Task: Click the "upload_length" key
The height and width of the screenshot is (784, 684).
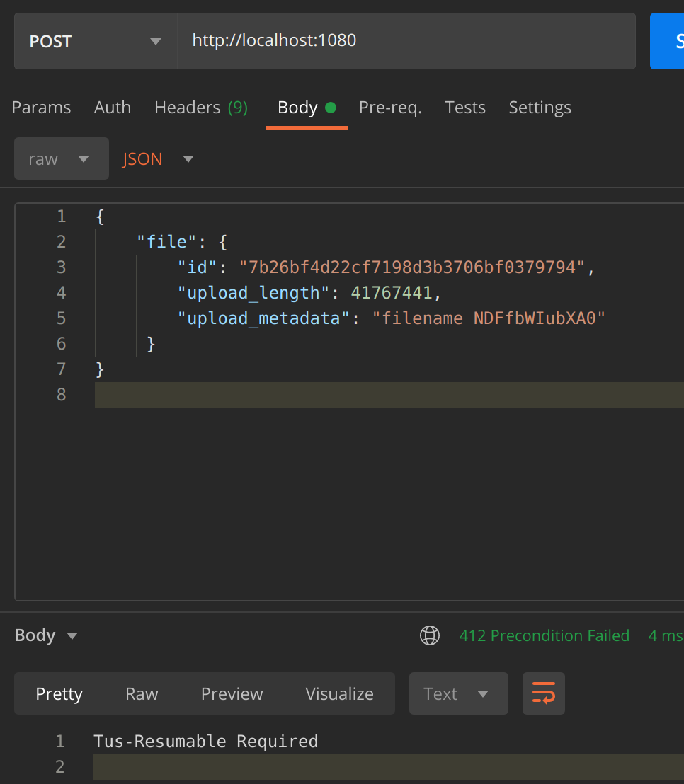Action: click(254, 293)
